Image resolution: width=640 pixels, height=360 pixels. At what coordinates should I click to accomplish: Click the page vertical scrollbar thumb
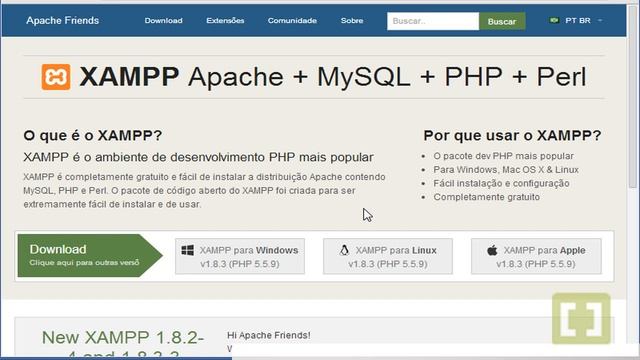coord(633,96)
